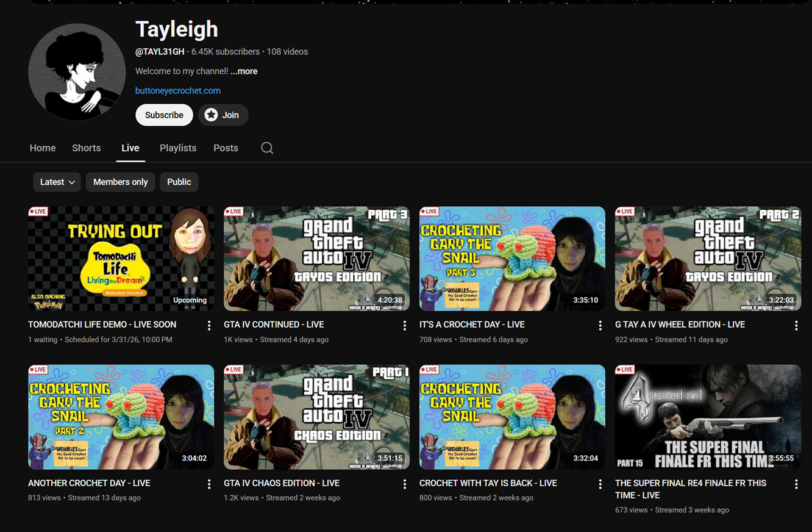Viewport: 812px width, 532px height.
Task: Open options menu for SUPER FINAL RE4 FINALE video
Action: 796,484
